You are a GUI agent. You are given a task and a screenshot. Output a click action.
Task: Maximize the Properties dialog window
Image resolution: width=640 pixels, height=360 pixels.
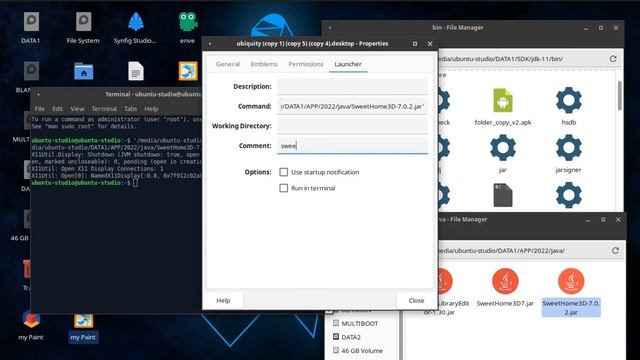point(415,44)
